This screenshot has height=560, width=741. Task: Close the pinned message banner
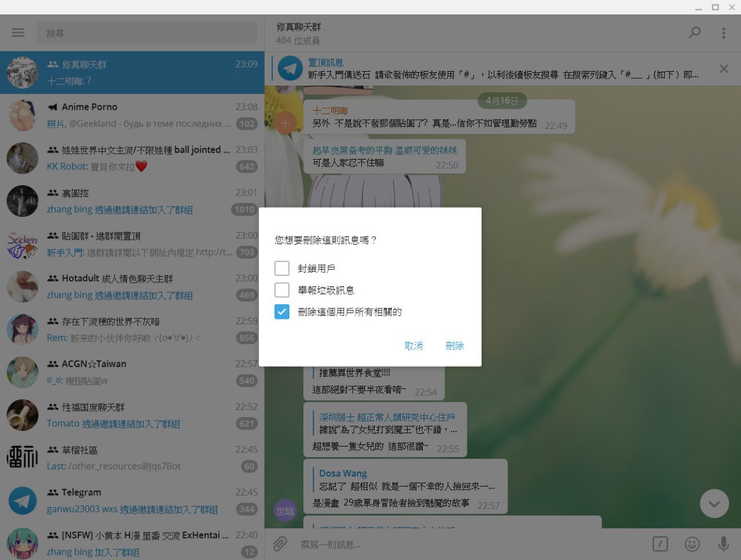(x=723, y=69)
